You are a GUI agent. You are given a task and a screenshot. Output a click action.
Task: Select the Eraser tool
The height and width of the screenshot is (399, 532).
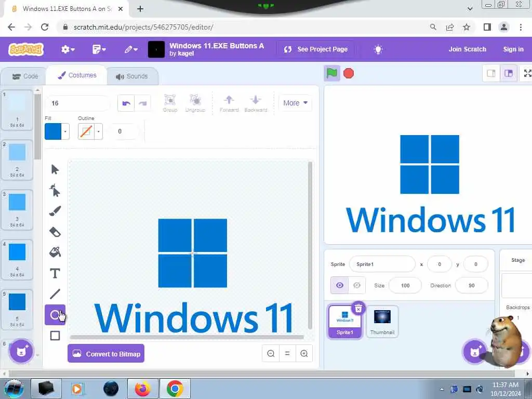55,232
